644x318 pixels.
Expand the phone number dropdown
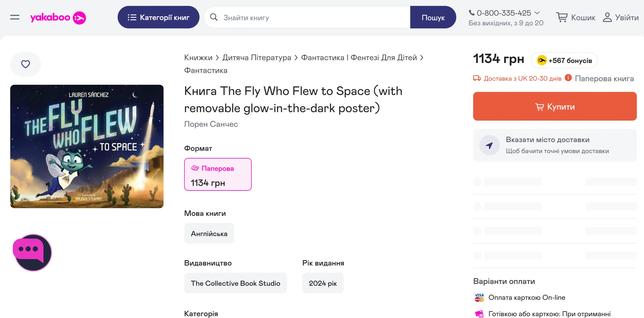[x=537, y=13]
